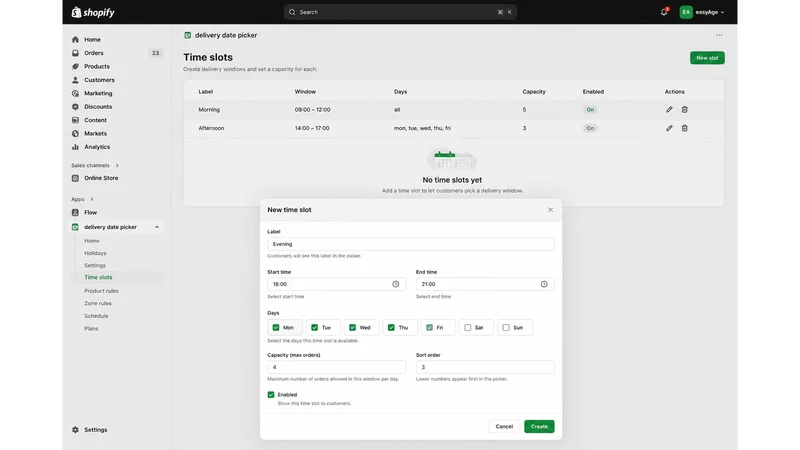Click the Customers person icon

click(x=76, y=80)
